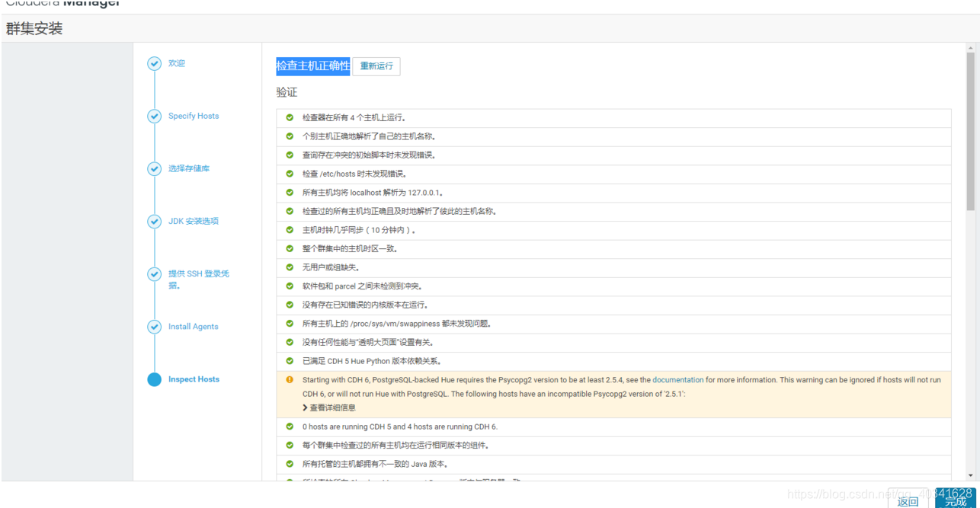The width and height of the screenshot is (980, 508).
Task: Click green check icon for 主机时区一致 row
Action: point(290,248)
